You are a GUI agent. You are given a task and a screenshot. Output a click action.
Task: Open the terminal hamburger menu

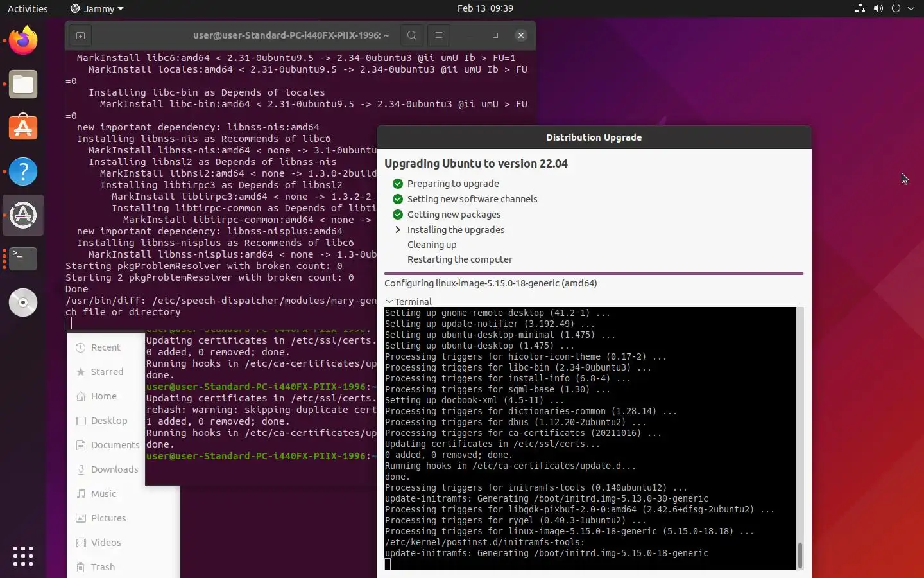[x=439, y=35]
